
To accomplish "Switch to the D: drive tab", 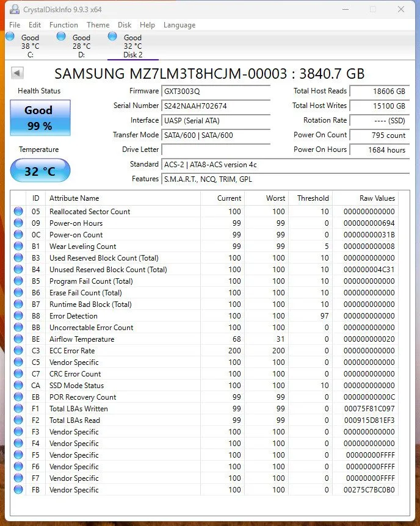I will coord(82,46).
